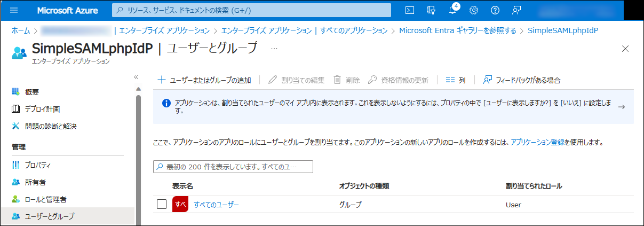Click the global resource search field

click(x=251, y=10)
